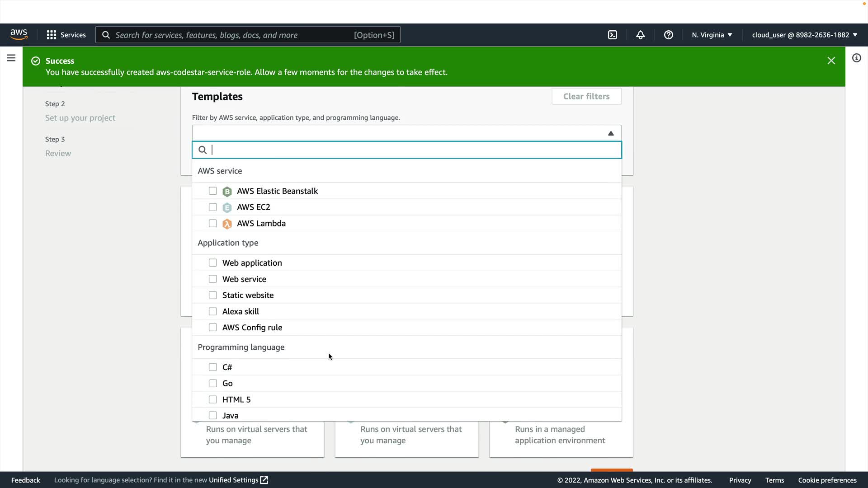Launch the CloudShell terminal icon

point(612,35)
